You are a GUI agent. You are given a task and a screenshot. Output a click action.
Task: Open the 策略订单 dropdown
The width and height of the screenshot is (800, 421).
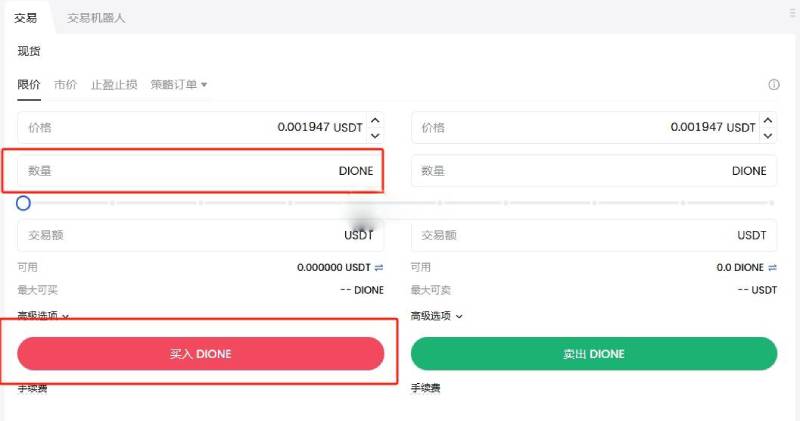(x=179, y=85)
